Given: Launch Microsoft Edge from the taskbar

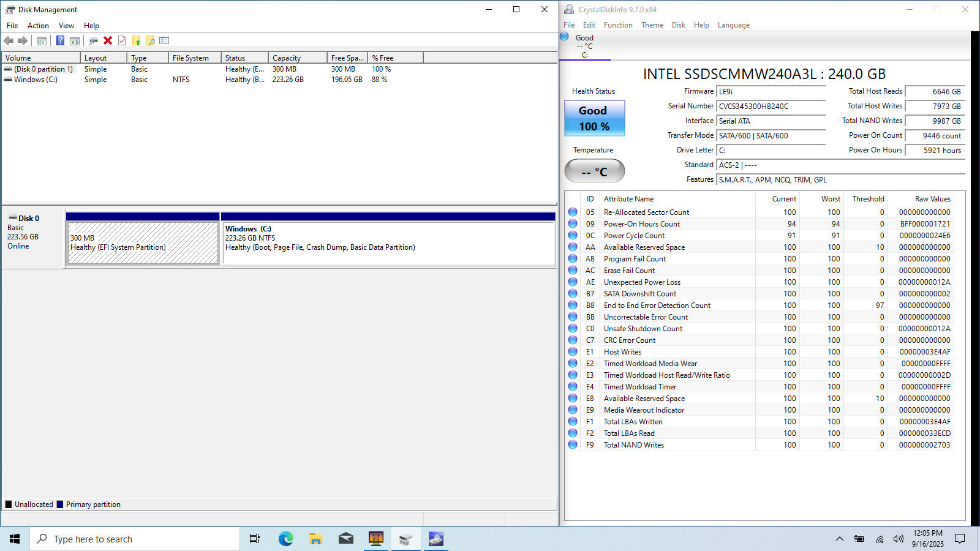Looking at the screenshot, I should click(285, 539).
